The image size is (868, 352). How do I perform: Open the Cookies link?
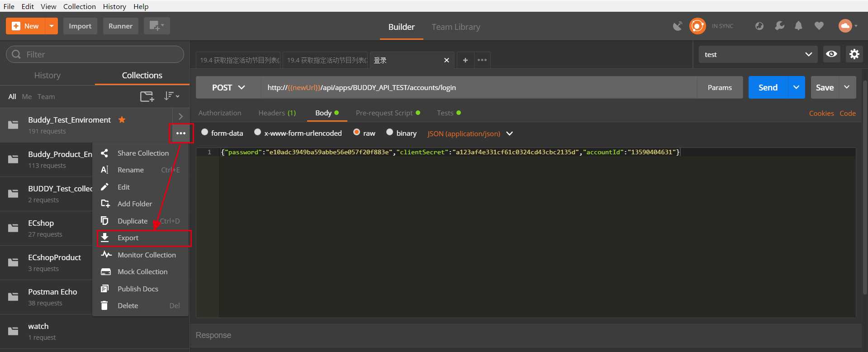[x=821, y=114]
